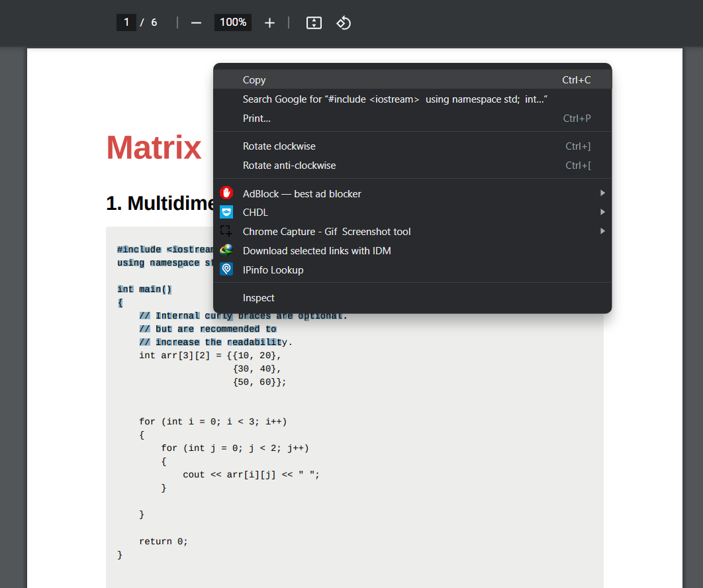Open the Print... menu entry
Viewport: 703px width, 588px height.
point(412,119)
